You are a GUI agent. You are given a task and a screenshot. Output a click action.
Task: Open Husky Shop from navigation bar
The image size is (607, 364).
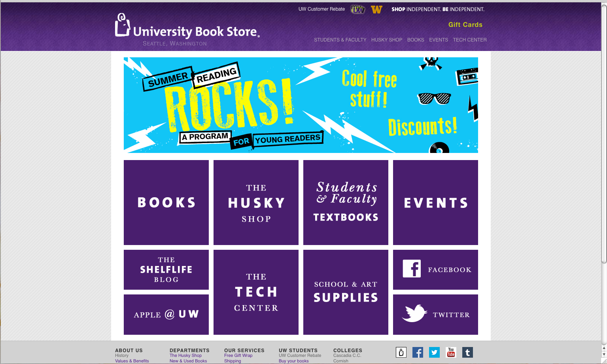point(387,40)
